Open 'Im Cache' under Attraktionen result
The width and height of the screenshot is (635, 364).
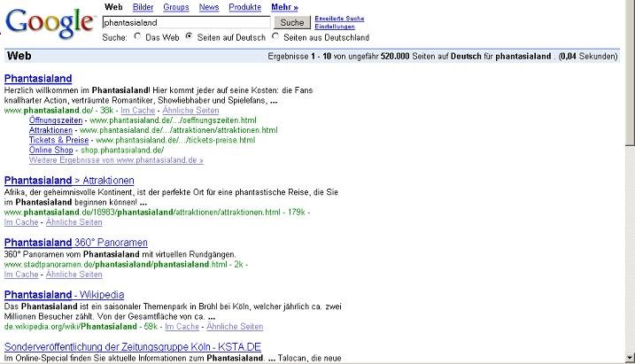click(21, 222)
